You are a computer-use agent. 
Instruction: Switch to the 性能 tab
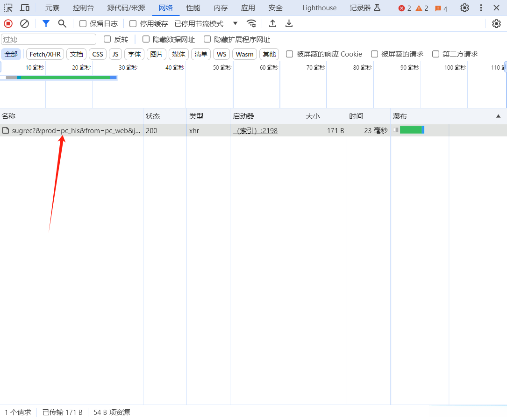coord(193,8)
